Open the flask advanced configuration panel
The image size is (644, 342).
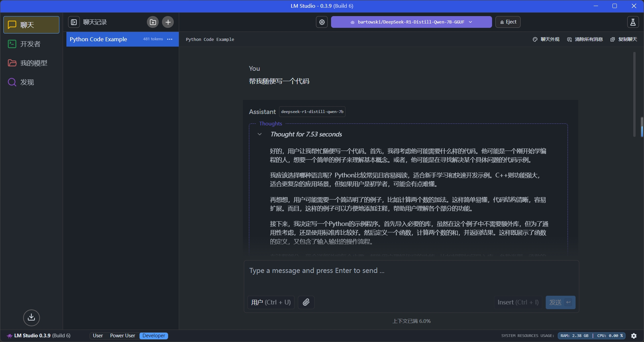point(633,22)
